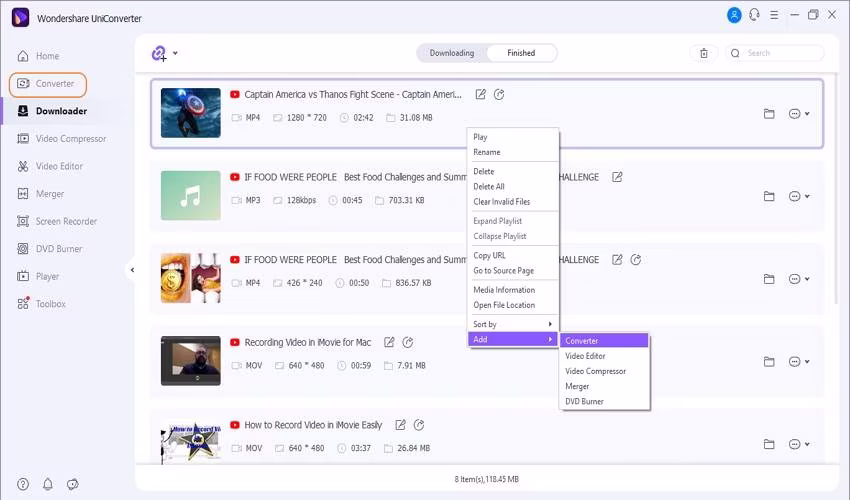Open Converter from the left sidebar
850x500 pixels.
pos(48,84)
